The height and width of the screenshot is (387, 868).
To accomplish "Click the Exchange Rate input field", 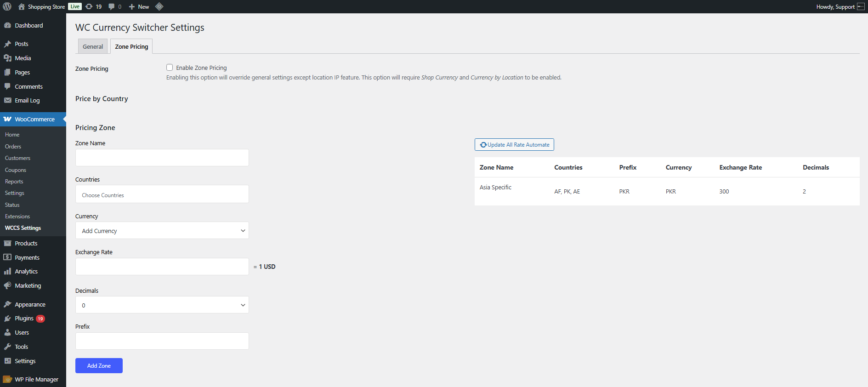I will 162,267.
